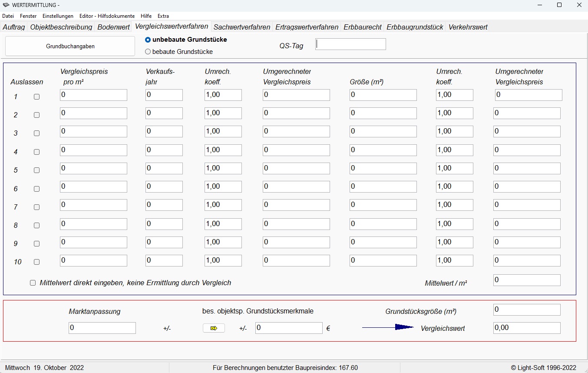Click the Größe (m²) column header

[x=367, y=82]
